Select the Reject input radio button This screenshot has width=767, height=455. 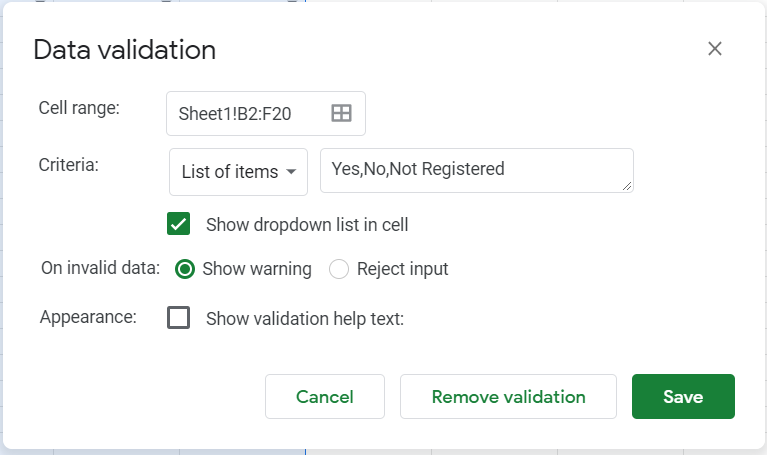click(x=339, y=269)
